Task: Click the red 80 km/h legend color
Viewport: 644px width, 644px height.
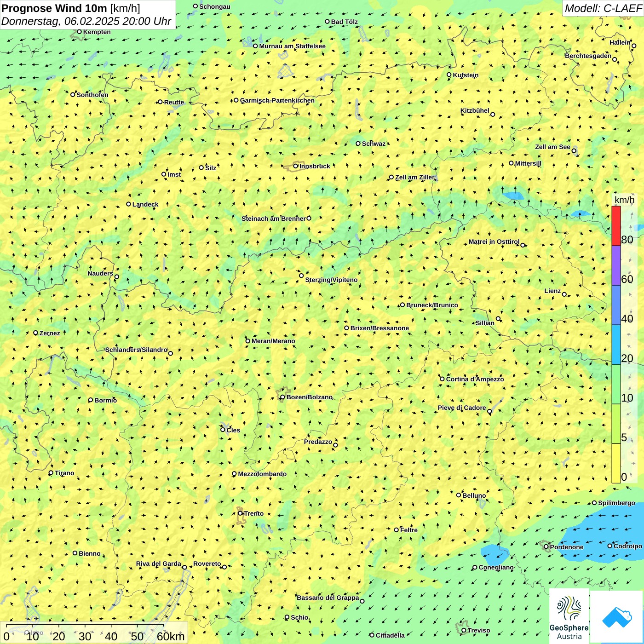Action: click(616, 226)
